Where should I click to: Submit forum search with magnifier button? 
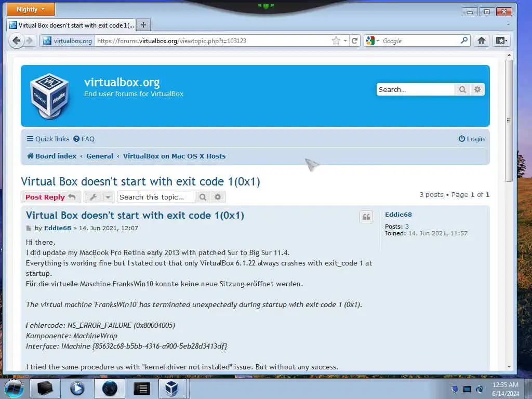pos(462,89)
